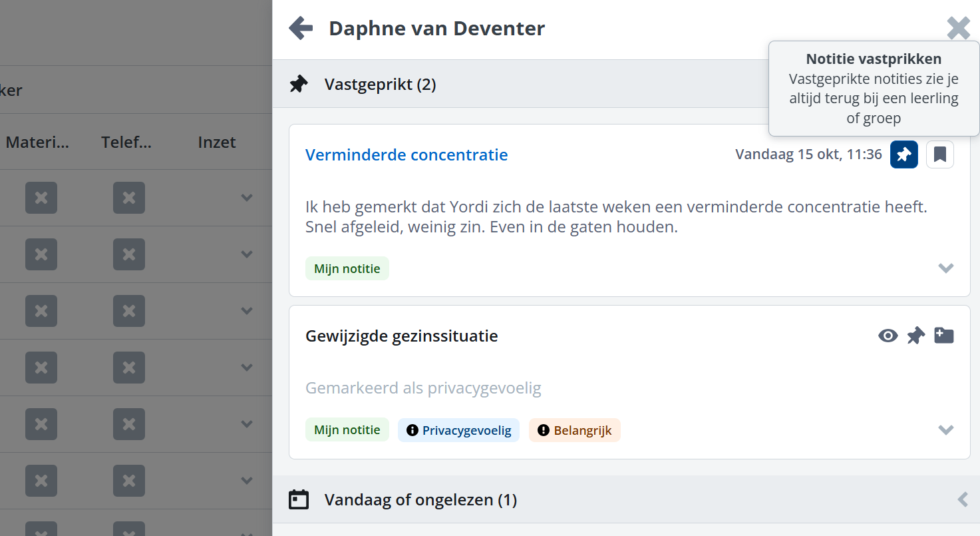Click the first X box under Telef... column
Screen dimensions: 980x536
[x=129, y=198]
